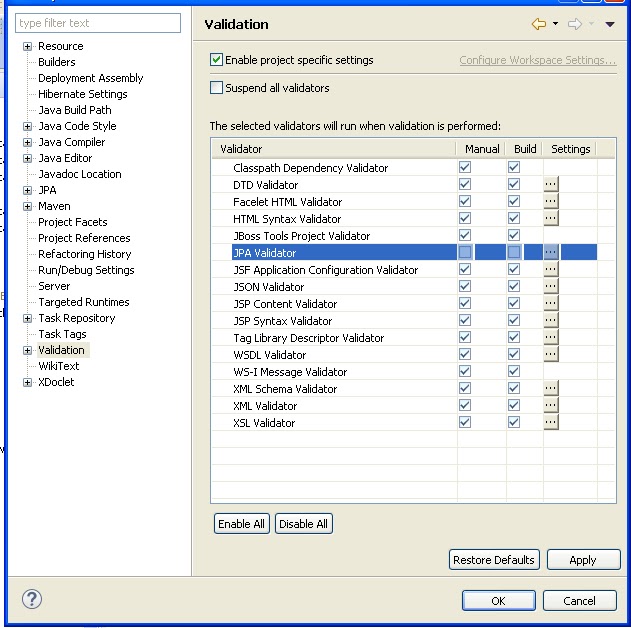Viewport: 631px width, 628px height.
Task: Click the back navigation arrow icon
Action: 539,24
